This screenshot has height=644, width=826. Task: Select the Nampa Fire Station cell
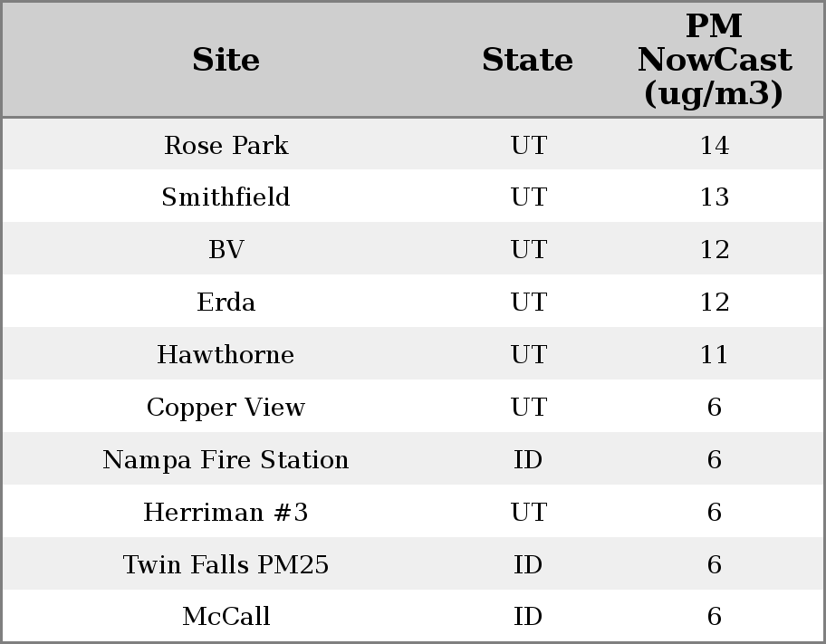(226, 460)
